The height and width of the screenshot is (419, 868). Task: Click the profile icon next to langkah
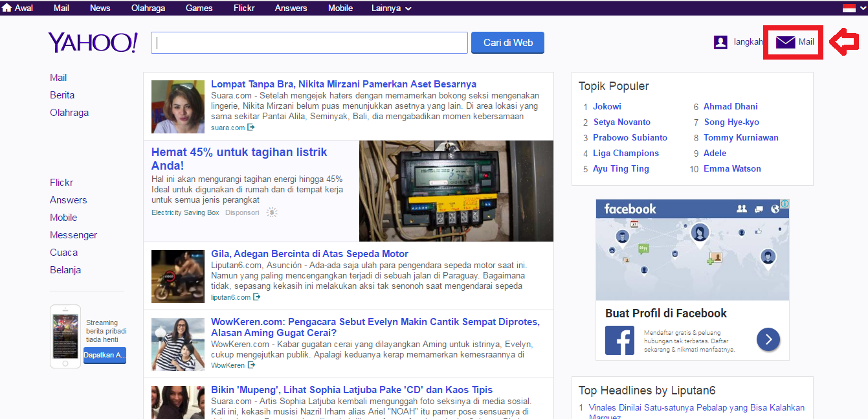click(720, 41)
